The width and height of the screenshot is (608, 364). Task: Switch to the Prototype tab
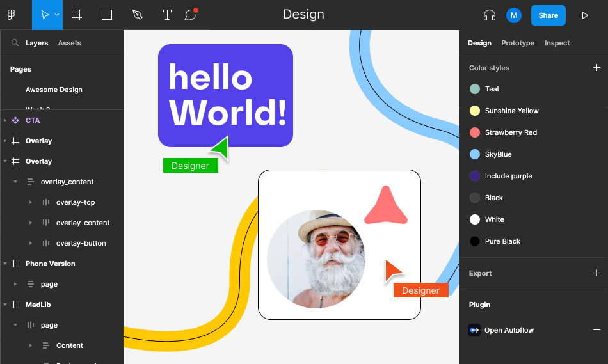tap(517, 43)
